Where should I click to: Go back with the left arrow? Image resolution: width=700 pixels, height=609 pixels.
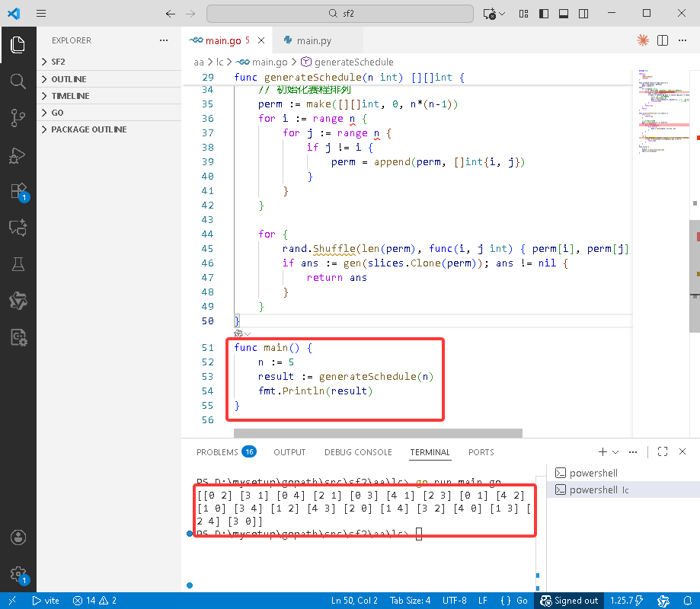(170, 14)
